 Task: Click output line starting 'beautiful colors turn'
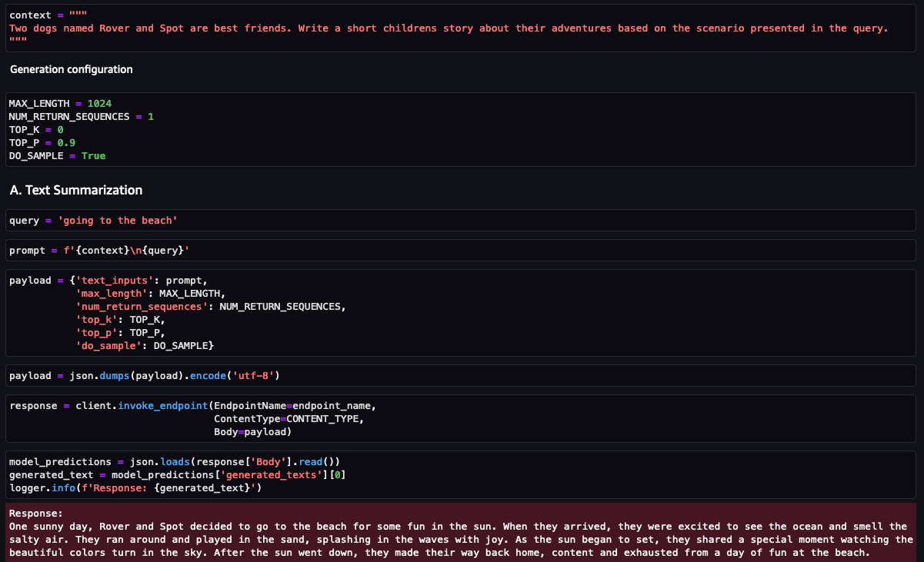(440, 553)
